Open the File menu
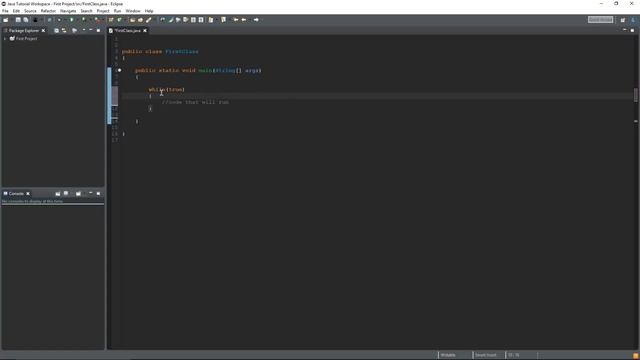Image resolution: width=640 pixels, height=360 pixels. [5, 11]
